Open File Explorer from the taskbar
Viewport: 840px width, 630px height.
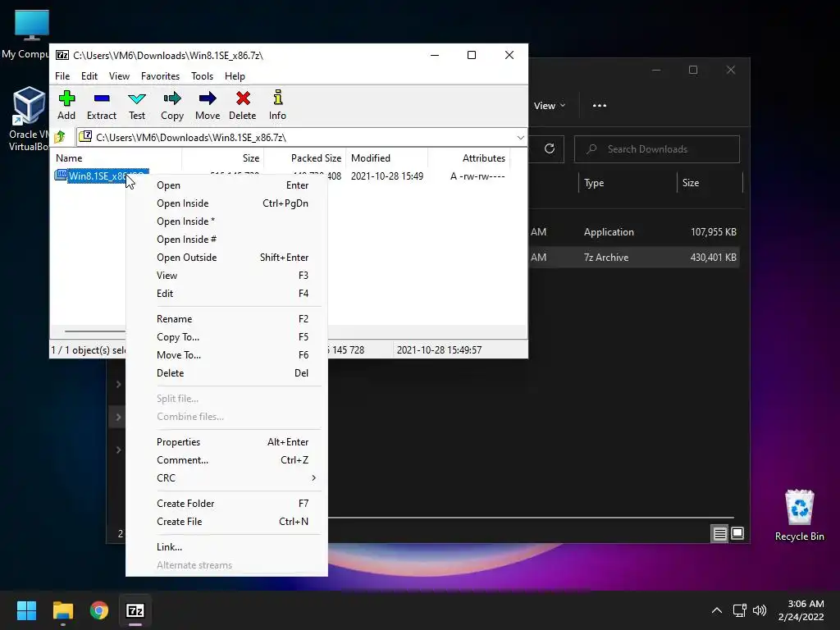click(x=62, y=610)
